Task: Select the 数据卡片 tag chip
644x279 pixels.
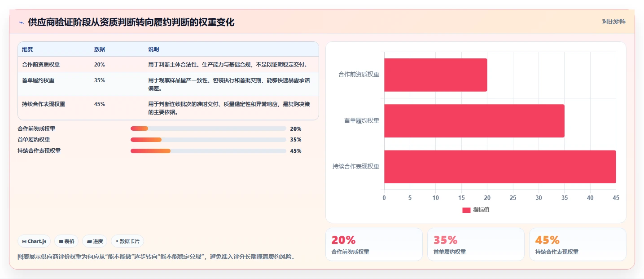Action: tap(127, 241)
